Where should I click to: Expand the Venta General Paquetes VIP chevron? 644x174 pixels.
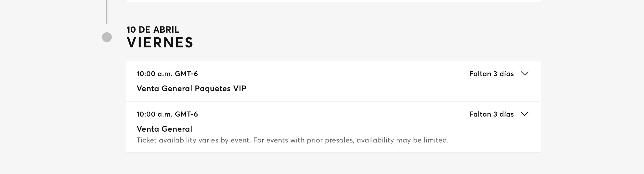pos(524,74)
